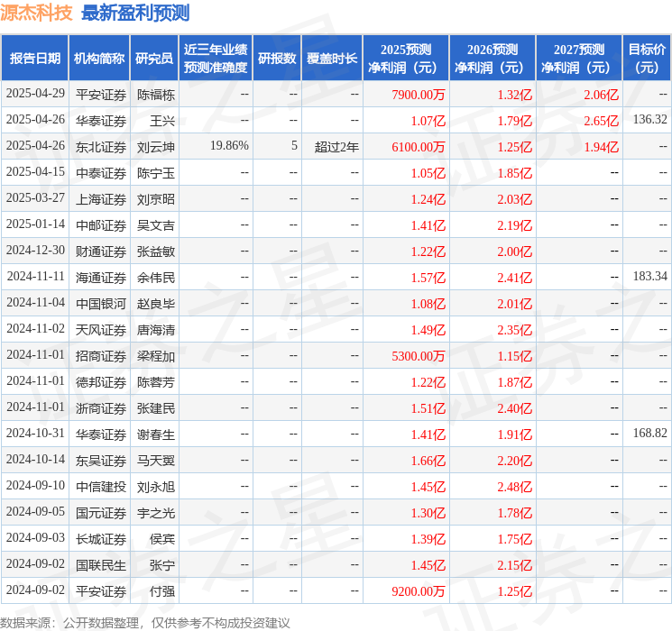Image resolution: width=672 pixels, height=631 pixels.
Task: Select the date 2025-03-27 cell
Action: [35, 198]
